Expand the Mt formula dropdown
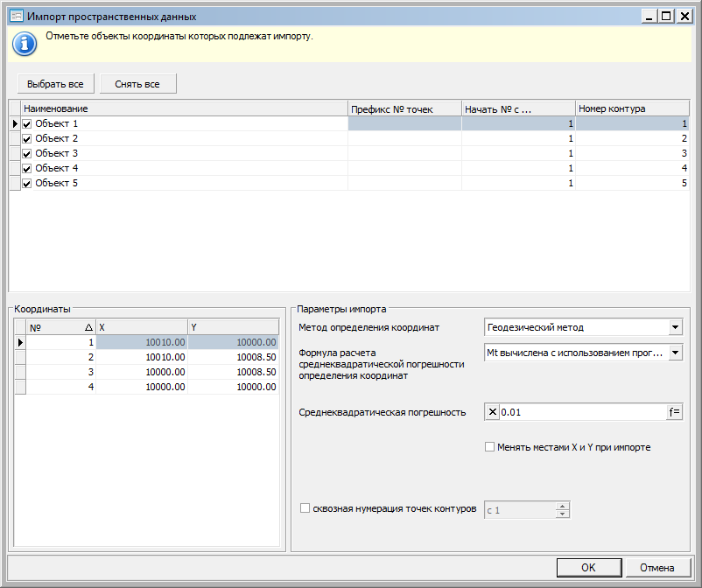 tap(675, 353)
